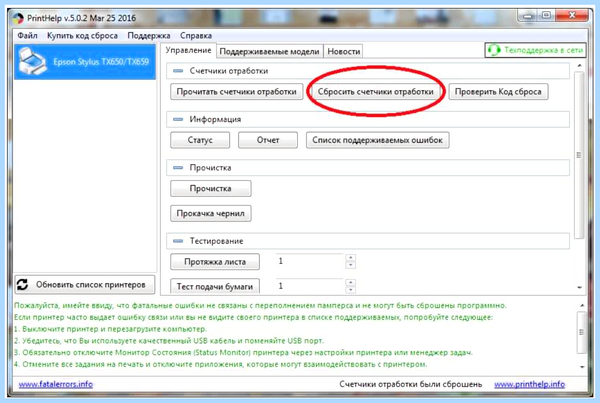The width and height of the screenshot is (600, 403).
Task: Click the Epson printer icon in the list
Action: coord(33,61)
